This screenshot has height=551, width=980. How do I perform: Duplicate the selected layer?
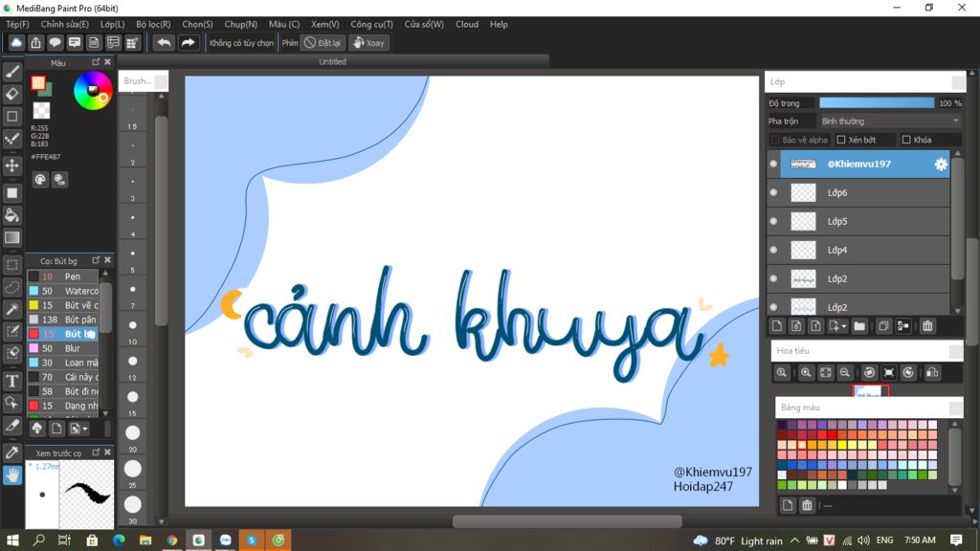pos(883,325)
